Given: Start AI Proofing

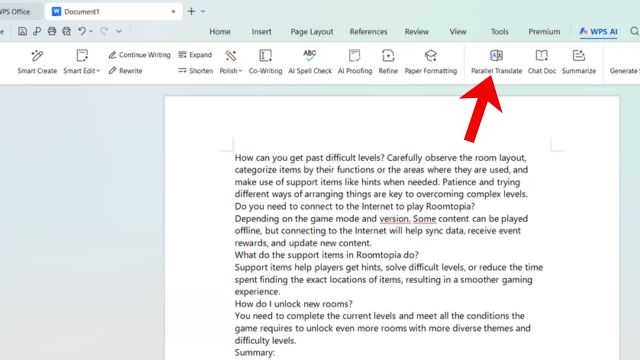Looking at the screenshot, I should coord(355,62).
